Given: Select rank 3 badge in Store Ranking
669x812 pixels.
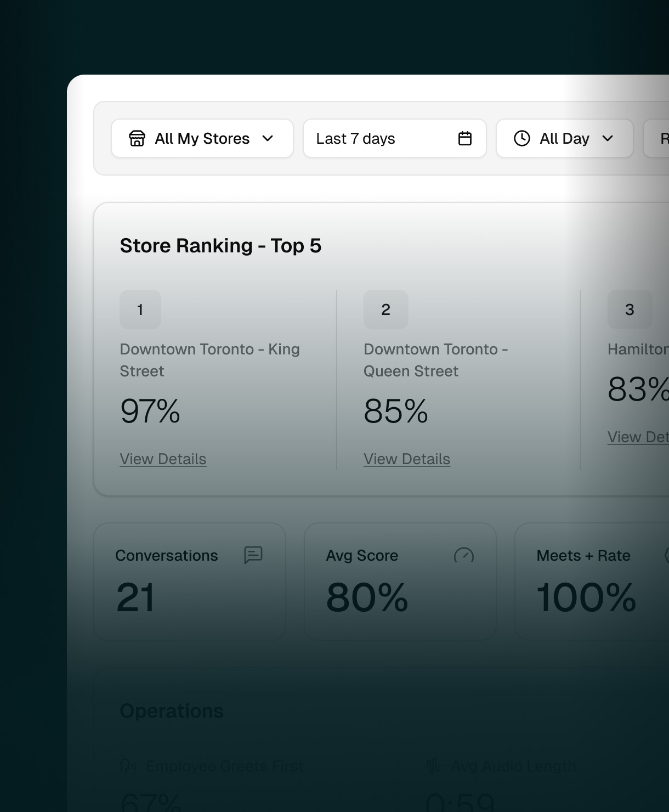Looking at the screenshot, I should 630,309.
